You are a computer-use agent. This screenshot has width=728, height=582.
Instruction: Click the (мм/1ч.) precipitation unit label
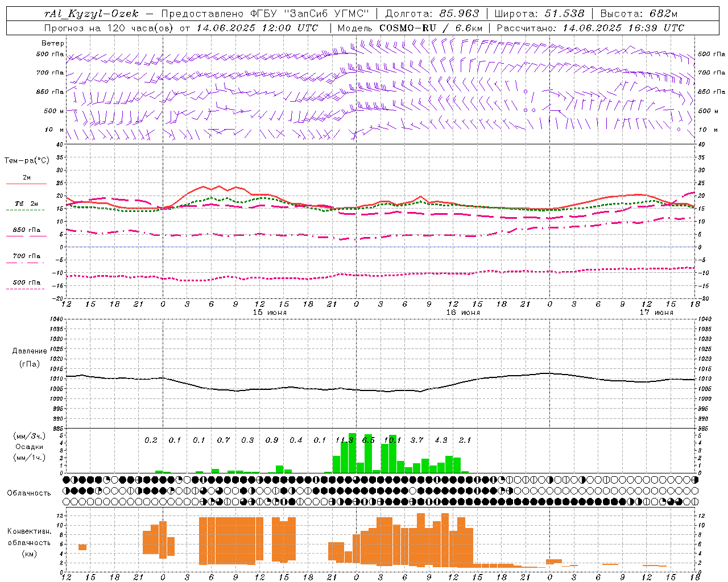(29, 458)
